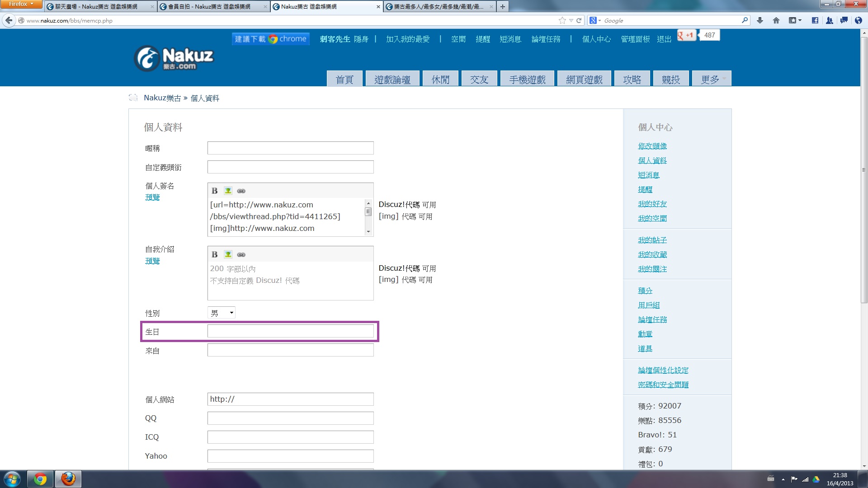868x488 pixels.
Task: Close the 會員自拍 browser tab
Action: (265, 6)
